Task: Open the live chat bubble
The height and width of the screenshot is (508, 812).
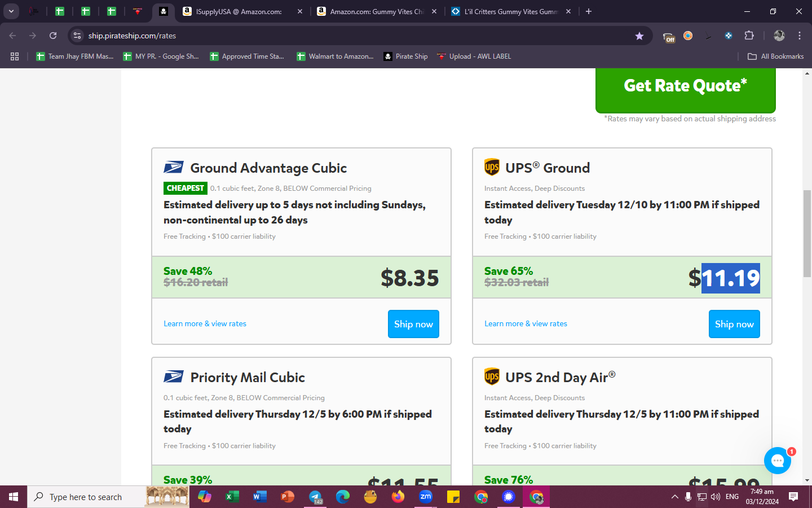Action: (x=778, y=461)
